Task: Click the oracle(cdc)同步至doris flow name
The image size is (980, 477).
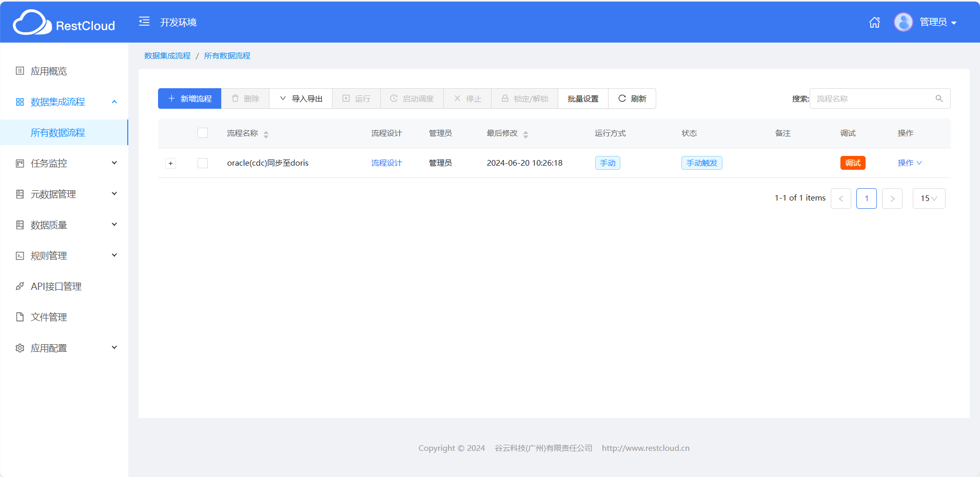Action: coord(268,163)
